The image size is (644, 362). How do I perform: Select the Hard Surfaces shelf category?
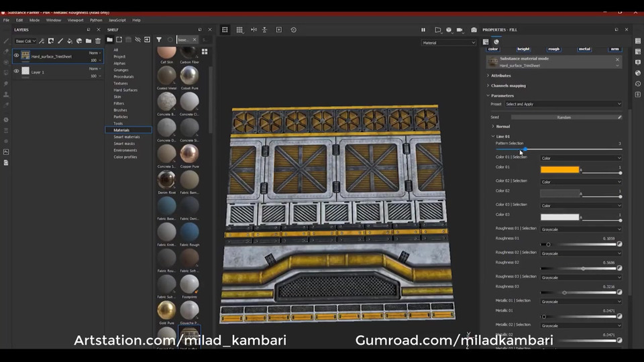pos(125,90)
